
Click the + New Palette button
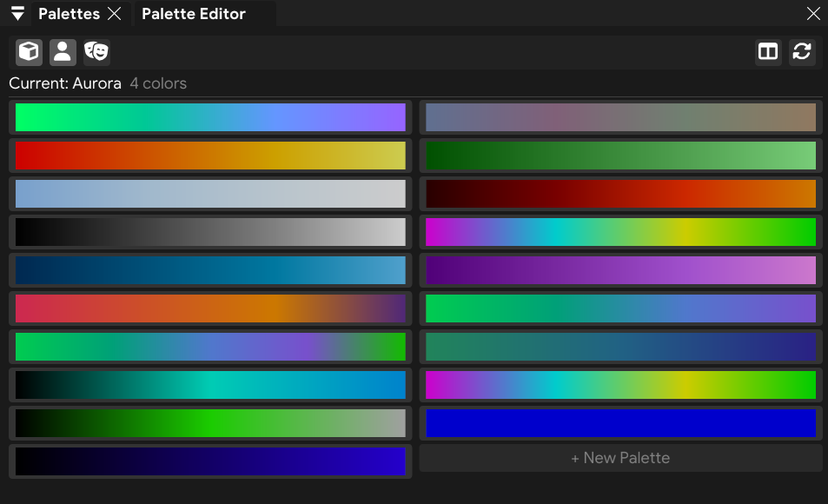(620, 458)
